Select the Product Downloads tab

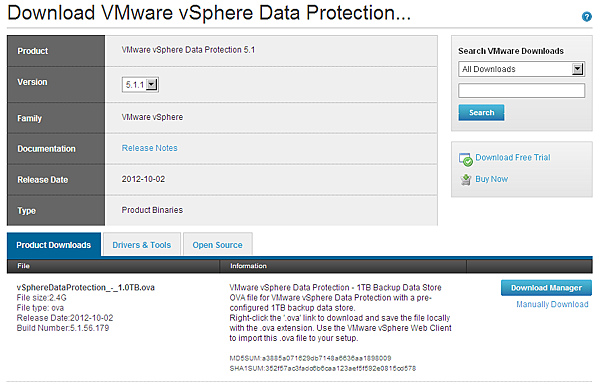pos(54,245)
